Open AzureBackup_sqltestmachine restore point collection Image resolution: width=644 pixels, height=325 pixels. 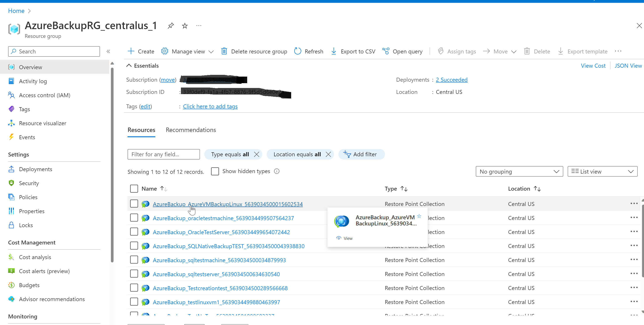(219, 260)
